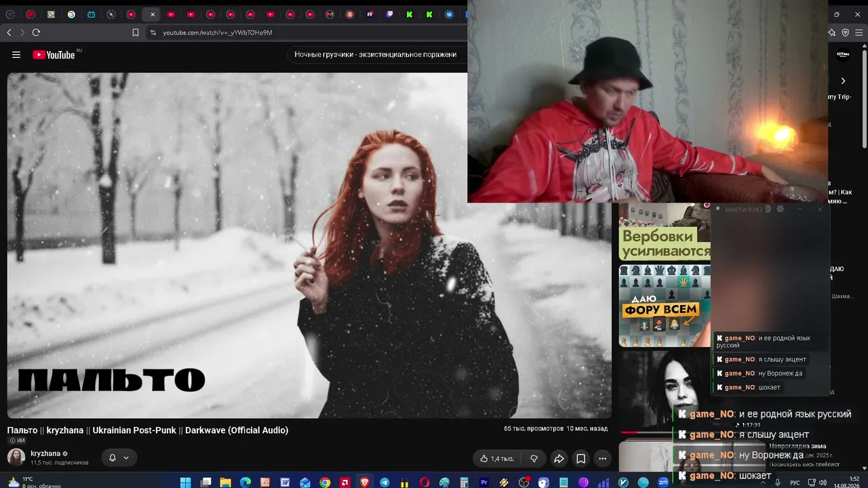Switch to the Google tab
The width and height of the screenshot is (868, 488).
pos(71,14)
